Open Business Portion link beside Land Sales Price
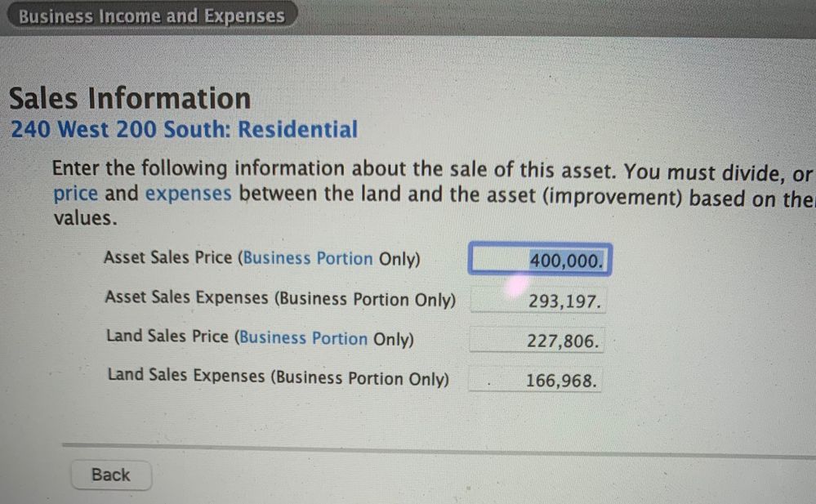The width and height of the screenshot is (816, 504). pyautogui.click(x=304, y=338)
